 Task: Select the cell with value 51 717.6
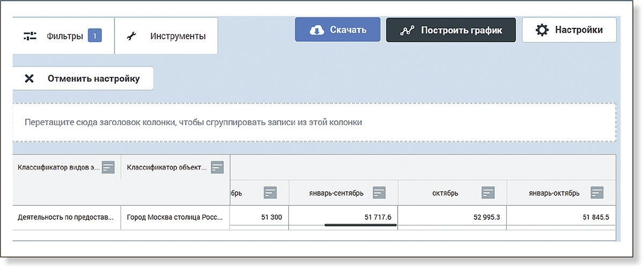click(343, 218)
